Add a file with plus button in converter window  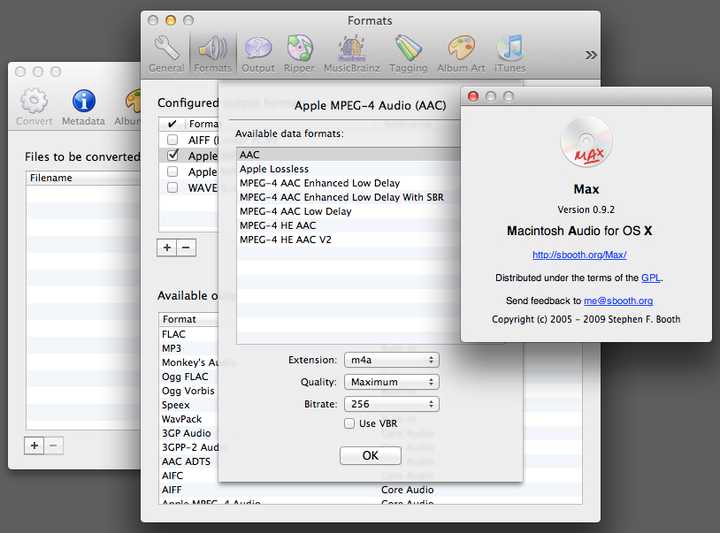(34, 445)
